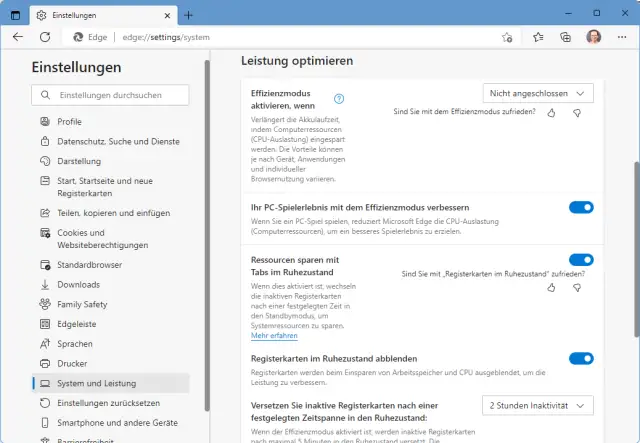Open Cookies und Websiteberechtigungen settings
This screenshot has height=443, width=640.
tap(111, 239)
